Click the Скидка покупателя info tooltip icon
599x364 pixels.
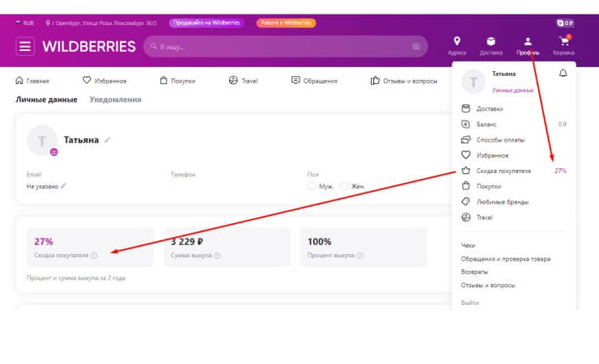coord(94,256)
